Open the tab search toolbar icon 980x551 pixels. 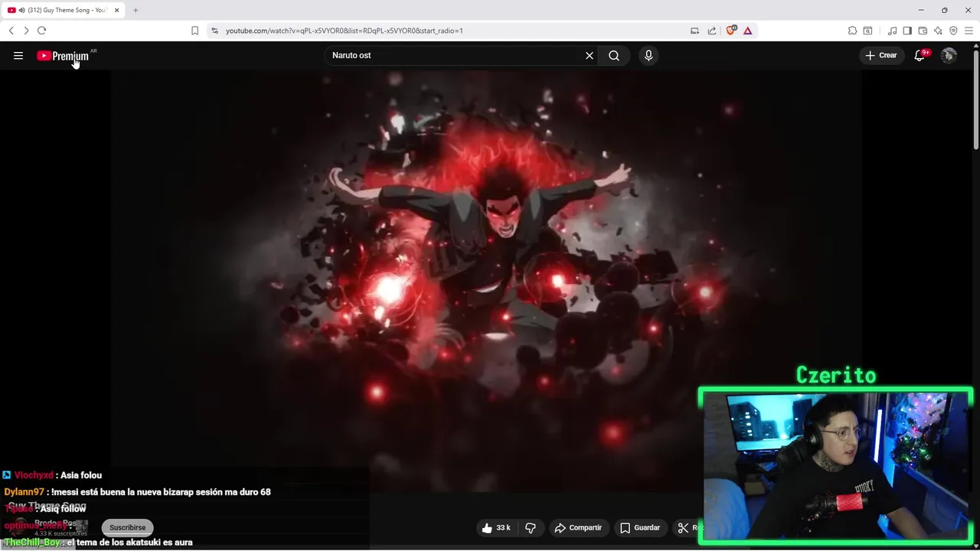867,31
